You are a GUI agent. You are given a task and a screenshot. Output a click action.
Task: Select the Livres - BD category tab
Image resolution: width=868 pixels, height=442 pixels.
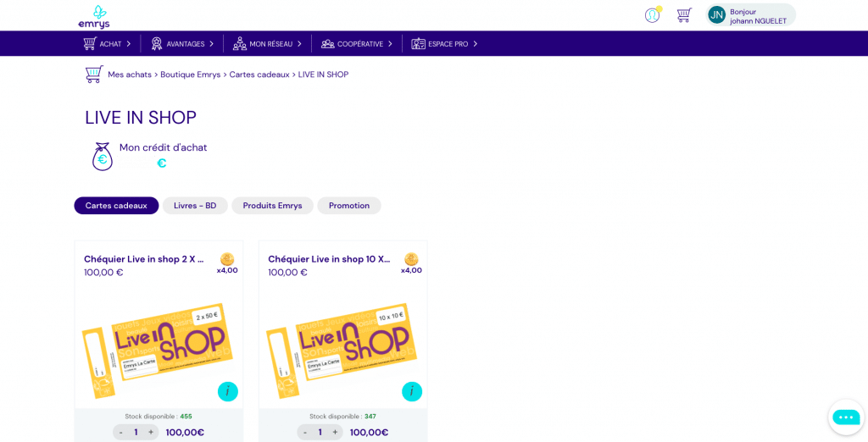[x=195, y=205]
